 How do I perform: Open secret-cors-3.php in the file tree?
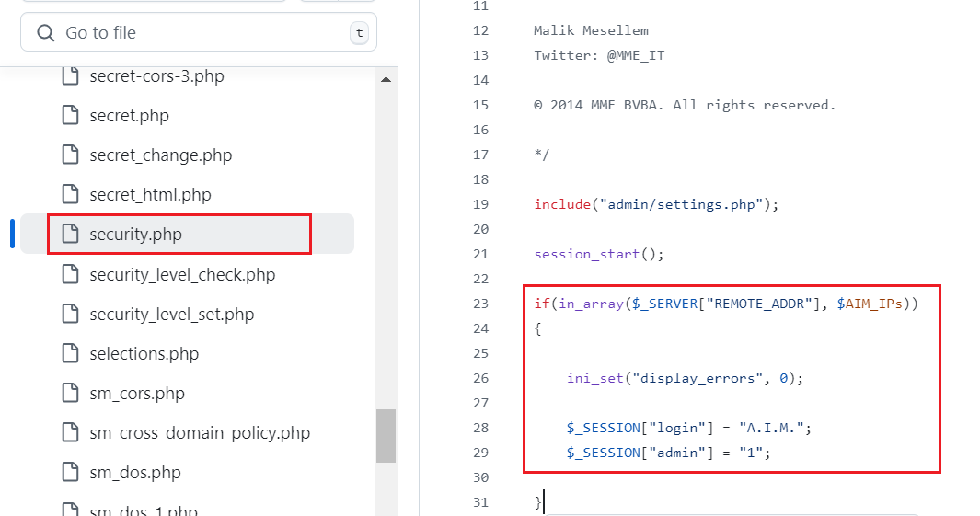pyautogui.click(x=156, y=76)
